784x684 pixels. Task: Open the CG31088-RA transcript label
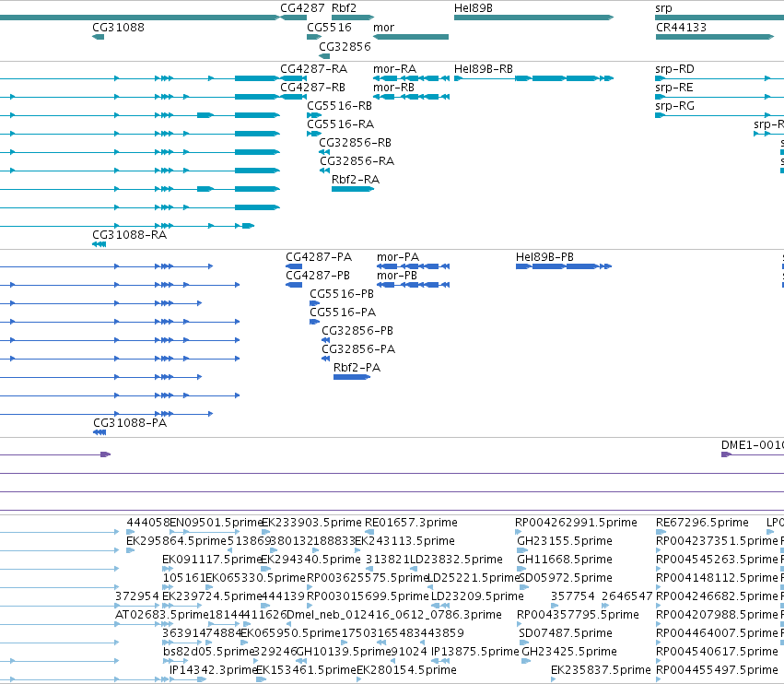pyautogui.click(x=129, y=235)
